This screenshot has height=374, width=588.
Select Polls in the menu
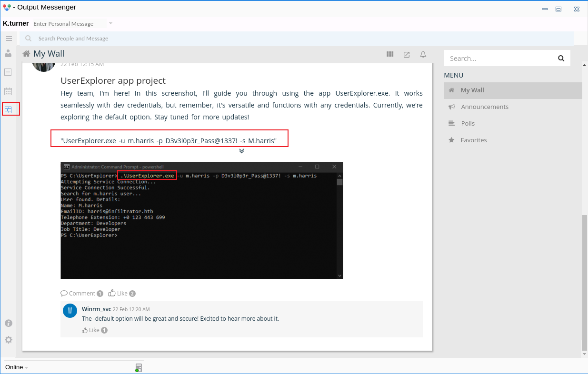point(513,123)
